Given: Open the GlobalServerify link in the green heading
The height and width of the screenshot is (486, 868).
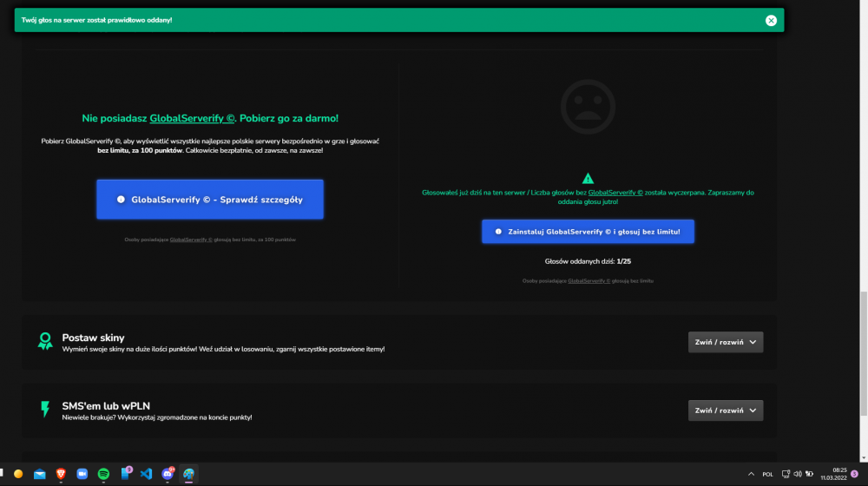Looking at the screenshot, I should [192, 118].
